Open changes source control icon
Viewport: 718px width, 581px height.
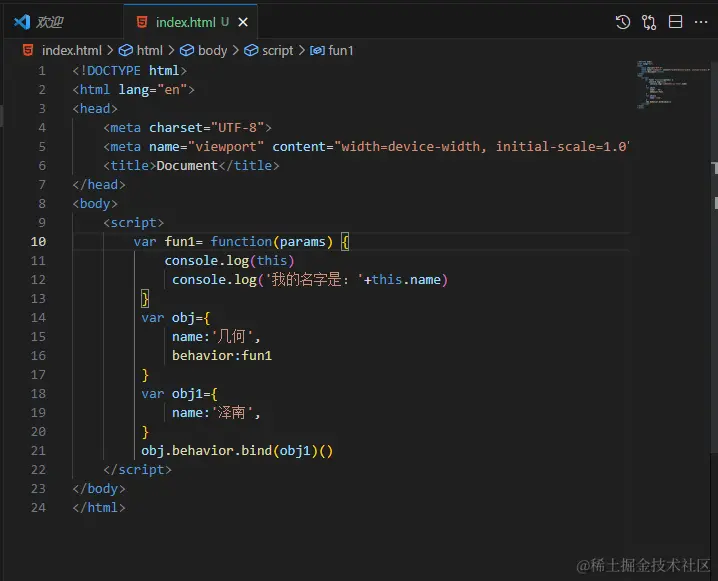649,22
